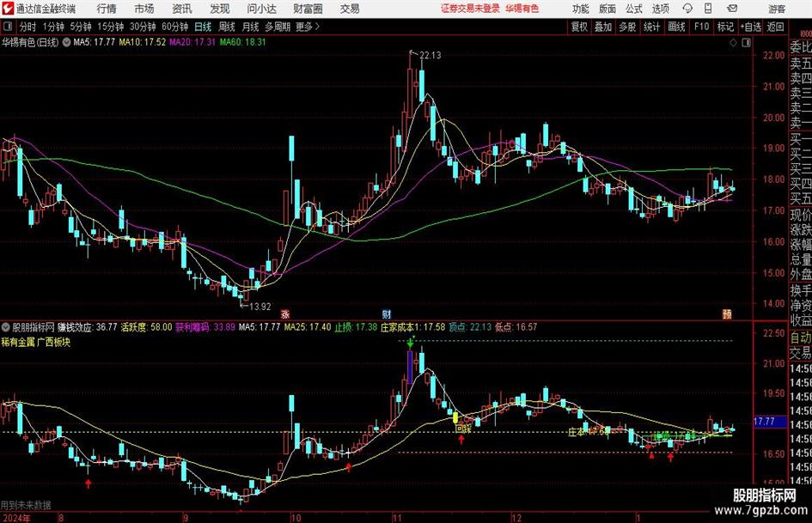Open the 交易 menu
Screen dimensions: 812x523
pyautogui.click(x=350, y=9)
